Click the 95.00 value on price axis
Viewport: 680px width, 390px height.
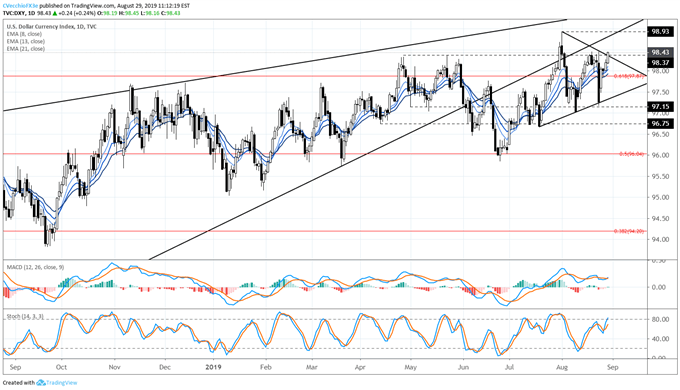click(x=660, y=197)
